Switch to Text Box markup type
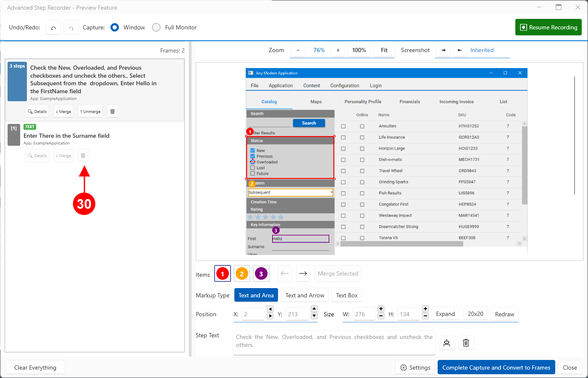This screenshot has width=588, height=378. [x=346, y=295]
